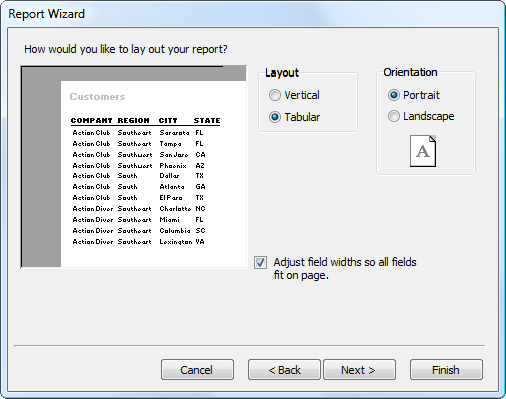Select the Vertical layout option
This screenshot has width=506, height=399.
click(x=294, y=95)
